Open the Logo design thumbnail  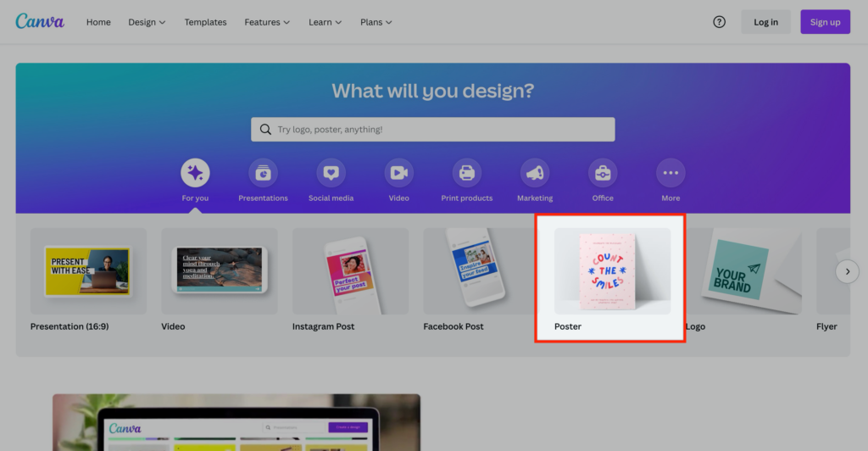[743, 271]
